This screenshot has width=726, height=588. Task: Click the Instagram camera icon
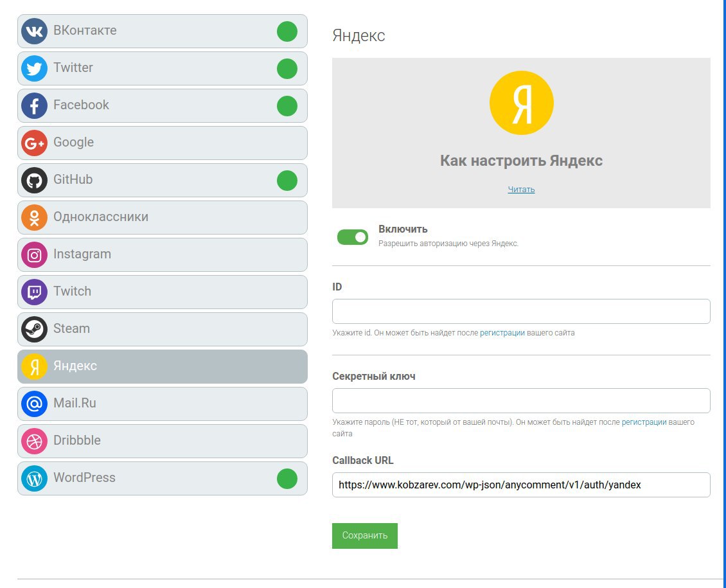click(x=34, y=254)
